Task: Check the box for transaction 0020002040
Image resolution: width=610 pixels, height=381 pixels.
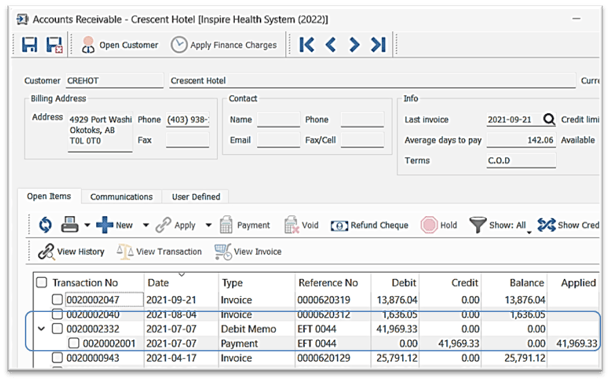Action: [57, 314]
